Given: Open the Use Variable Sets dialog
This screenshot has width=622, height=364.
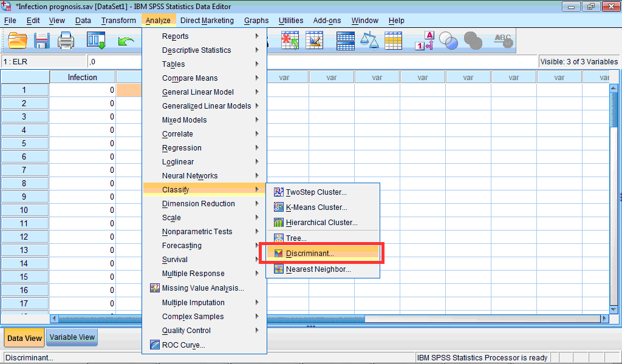Looking at the screenshot, I should click(x=448, y=41).
